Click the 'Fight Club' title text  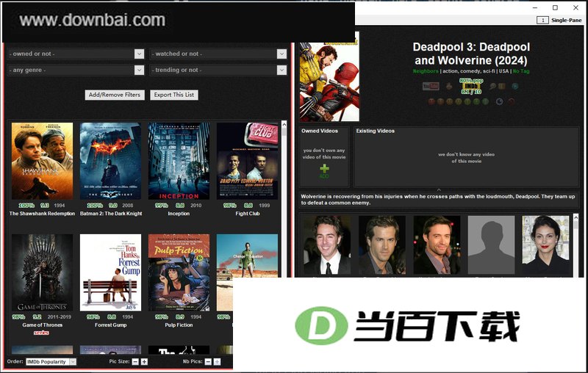click(248, 214)
